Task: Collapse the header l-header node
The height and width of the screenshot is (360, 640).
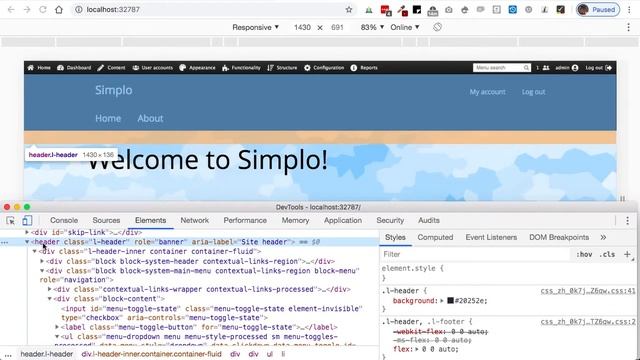Action: tap(27, 242)
